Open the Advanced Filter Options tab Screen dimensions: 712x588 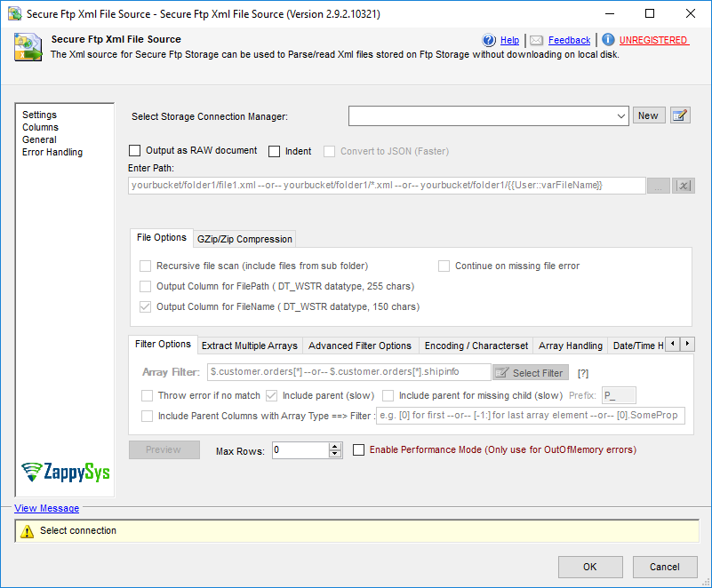coord(360,346)
